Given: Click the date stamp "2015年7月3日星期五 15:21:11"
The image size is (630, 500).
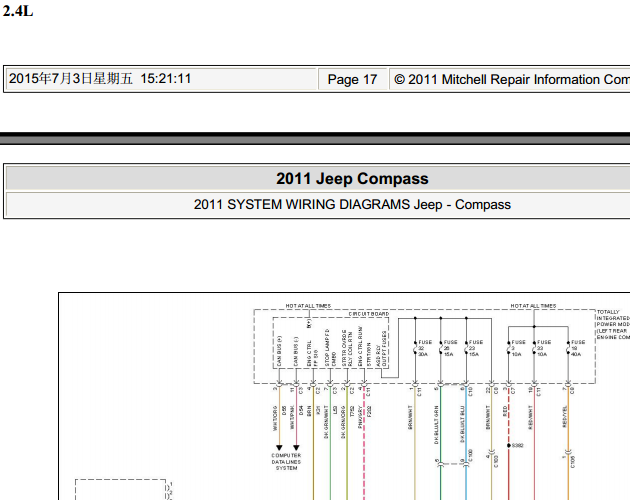Looking at the screenshot, I should (x=100, y=78).
